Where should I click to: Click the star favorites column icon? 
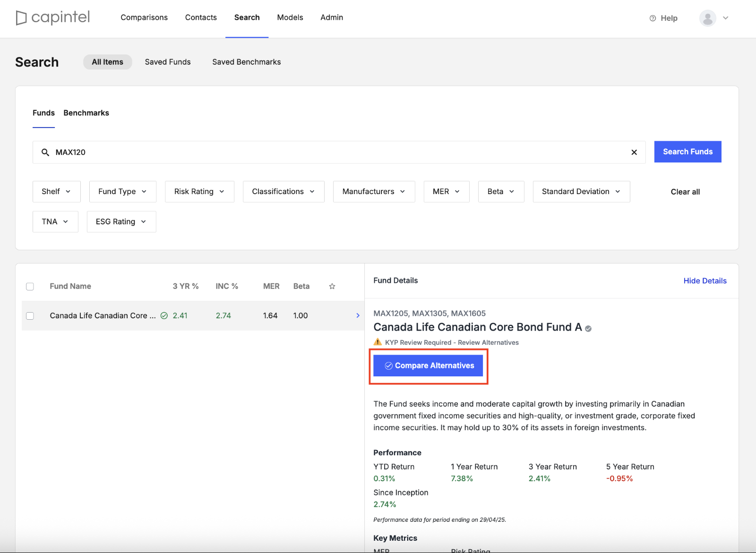[332, 286]
